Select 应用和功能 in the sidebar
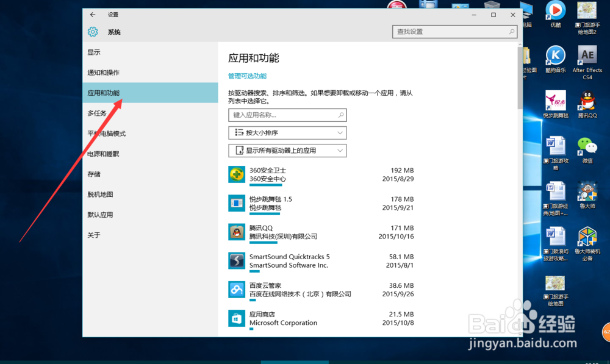The height and width of the screenshot is (364, 610). pyautogui.click(x=150, y=93)
